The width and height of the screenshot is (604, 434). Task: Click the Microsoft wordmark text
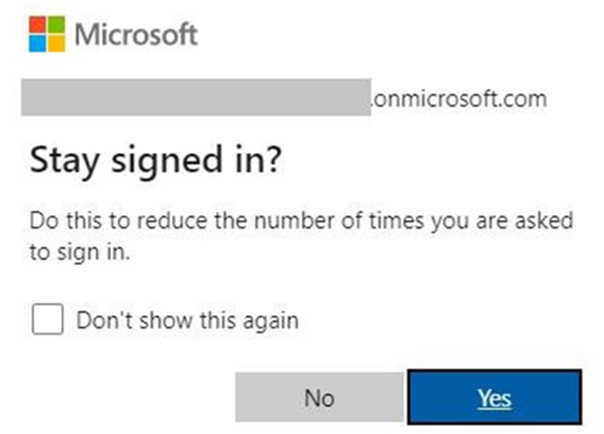pos(137,35)
